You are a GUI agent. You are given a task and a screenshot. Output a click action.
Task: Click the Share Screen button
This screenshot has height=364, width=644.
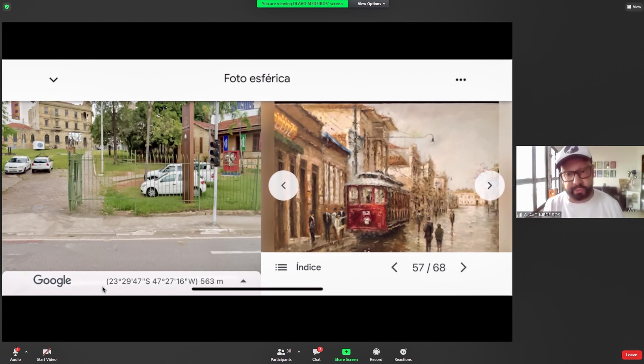(346, 354)
